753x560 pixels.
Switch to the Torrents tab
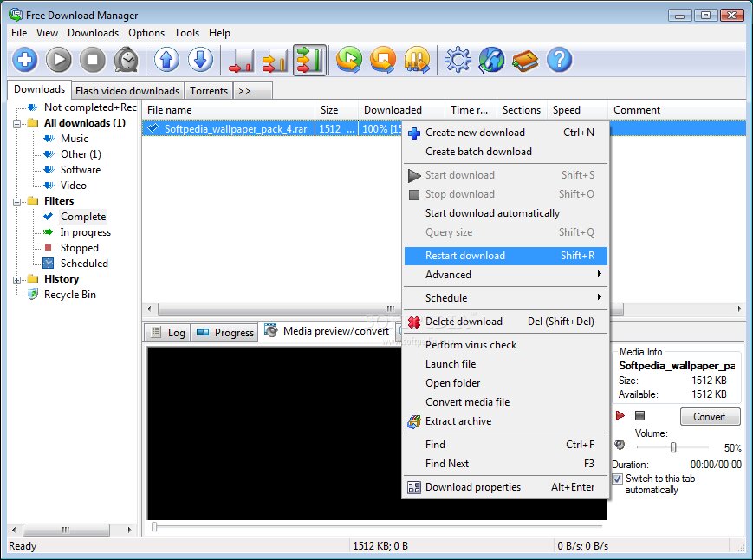click(209, 91)
